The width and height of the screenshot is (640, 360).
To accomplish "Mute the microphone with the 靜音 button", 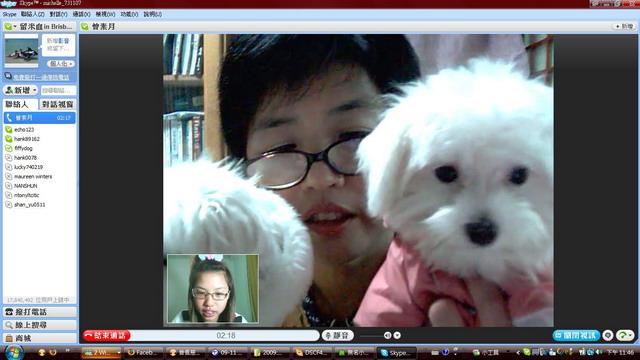I will click(x=338, y=336).
